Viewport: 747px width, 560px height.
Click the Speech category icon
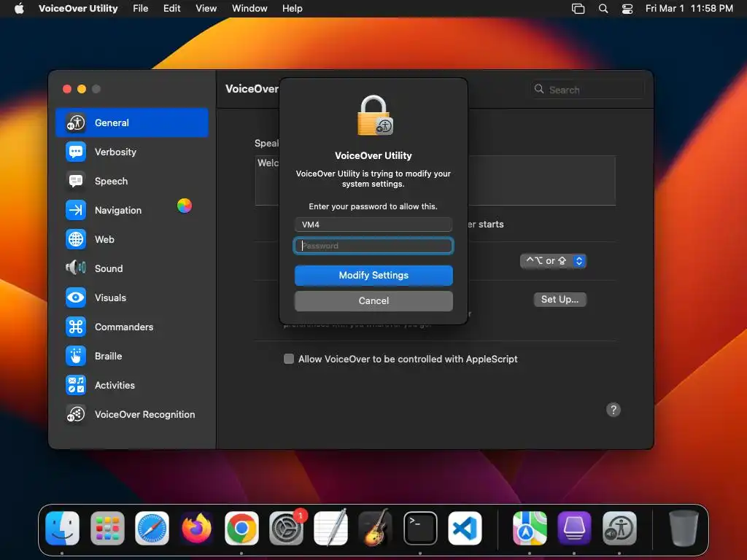pos(76,181)
